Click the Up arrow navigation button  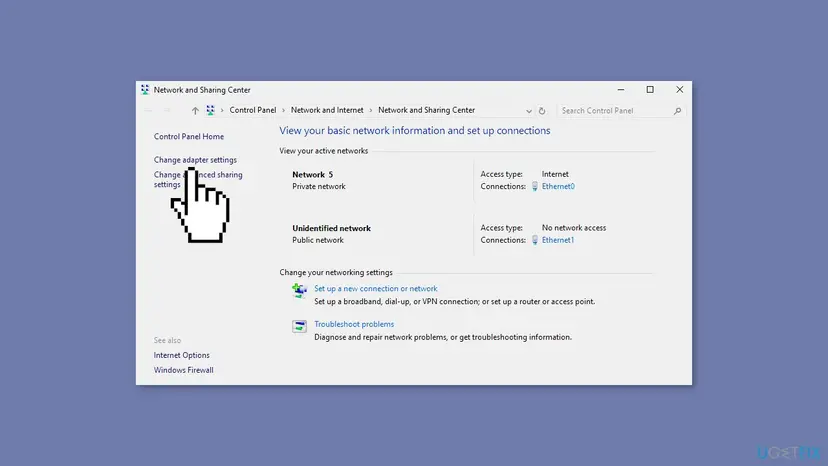(195, 110)
